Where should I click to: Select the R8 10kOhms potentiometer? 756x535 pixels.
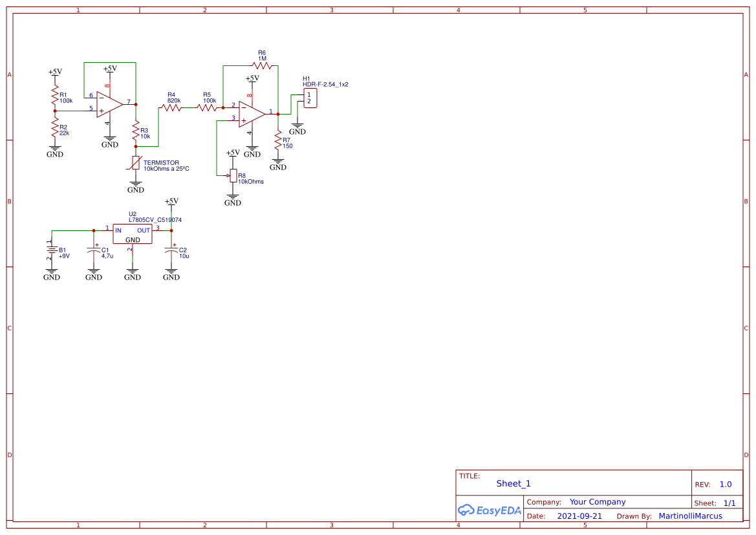[233, 175]
